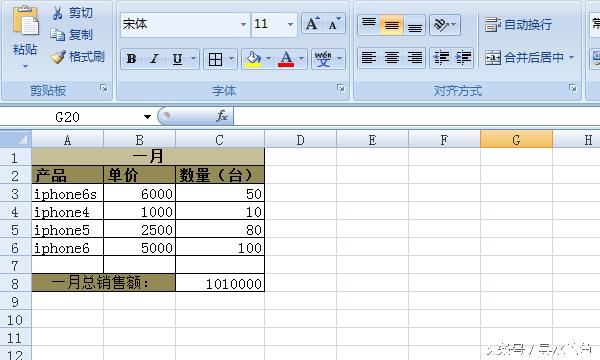
Task: Set top vertical alignment
Action: (368, 24)
